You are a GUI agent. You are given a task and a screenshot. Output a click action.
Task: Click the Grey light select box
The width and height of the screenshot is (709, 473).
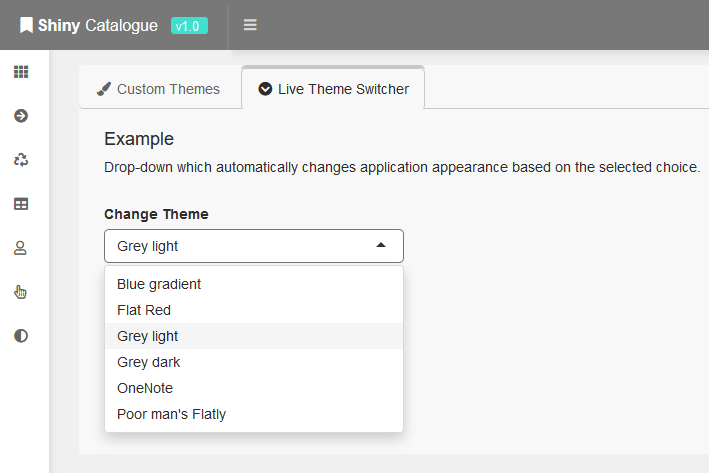click(x=240, y=246)
